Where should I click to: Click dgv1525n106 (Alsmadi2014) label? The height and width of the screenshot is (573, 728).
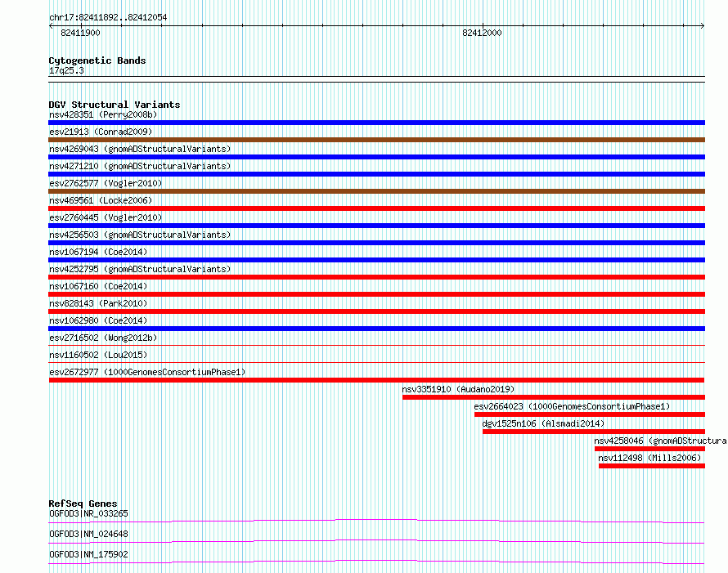click(543, 423)
